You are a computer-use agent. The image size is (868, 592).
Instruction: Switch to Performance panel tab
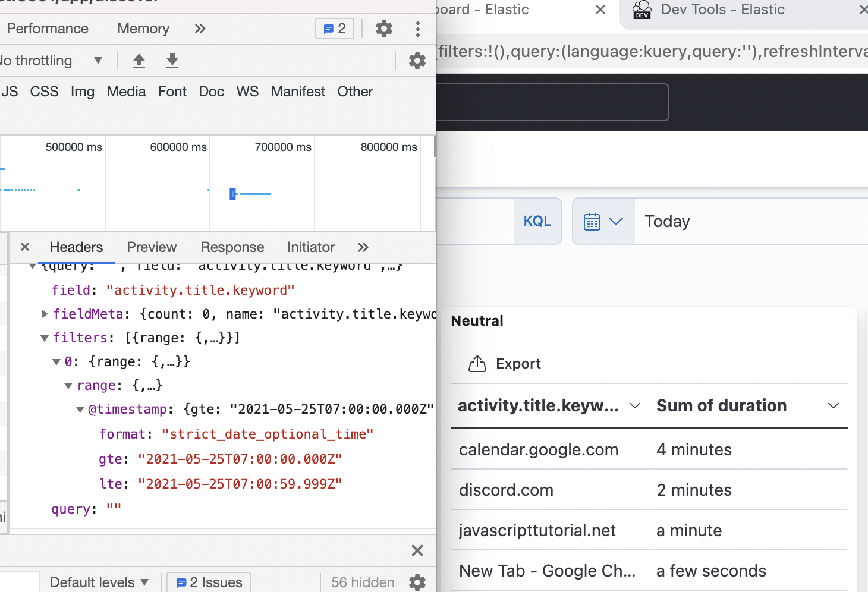click(x=48, y=29)
